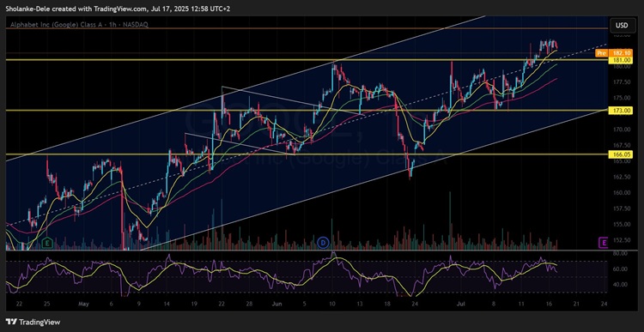Select the orange Pre-market label

(x=601, y=53)
